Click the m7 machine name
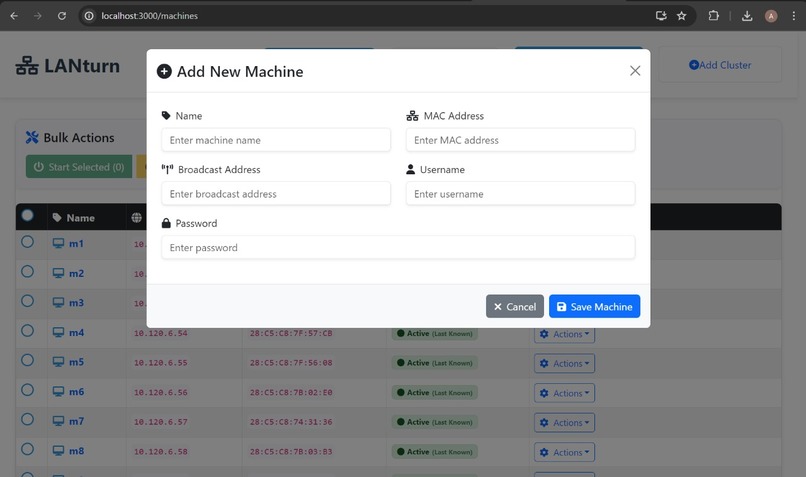The width and height of the screenshot is (806, 477). (76, 421)
